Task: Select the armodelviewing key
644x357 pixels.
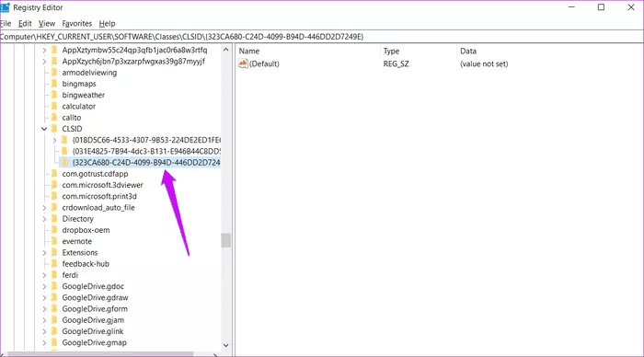Action: pyautogui.click(x=89, y=73)
